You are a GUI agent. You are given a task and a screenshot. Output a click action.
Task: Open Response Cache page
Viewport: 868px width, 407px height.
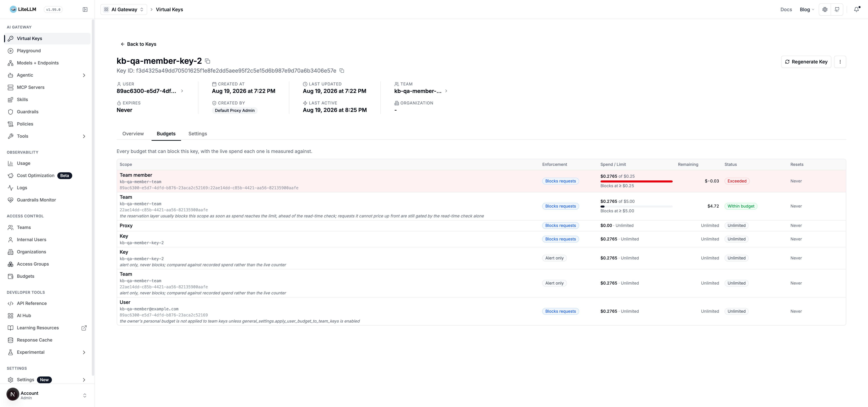tap(47, 340)
